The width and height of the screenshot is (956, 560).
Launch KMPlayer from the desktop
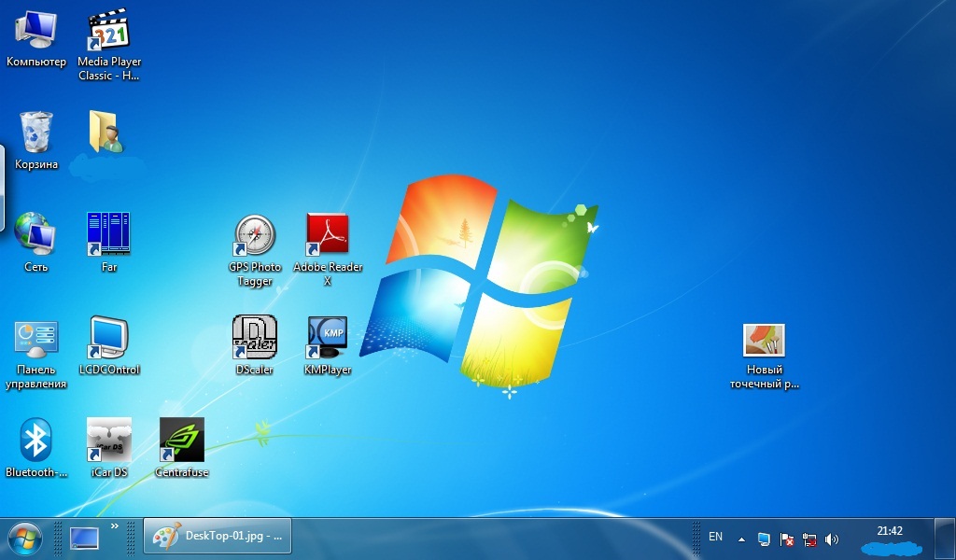(327, 338)
